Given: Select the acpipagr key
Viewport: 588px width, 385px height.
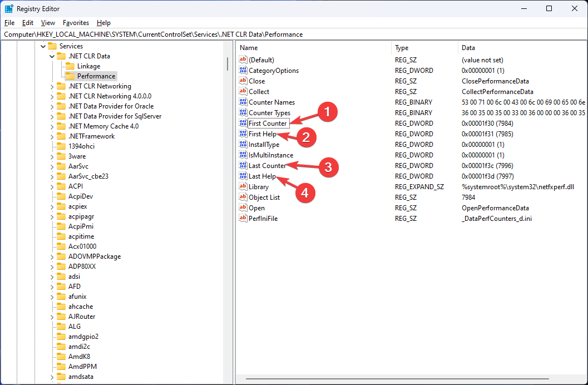Looking at the screenshot, I should (81, 216).
